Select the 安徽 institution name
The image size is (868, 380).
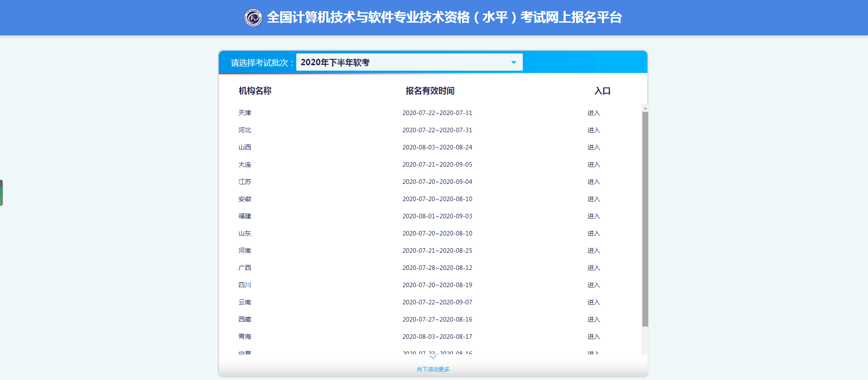tap(245, 199)
